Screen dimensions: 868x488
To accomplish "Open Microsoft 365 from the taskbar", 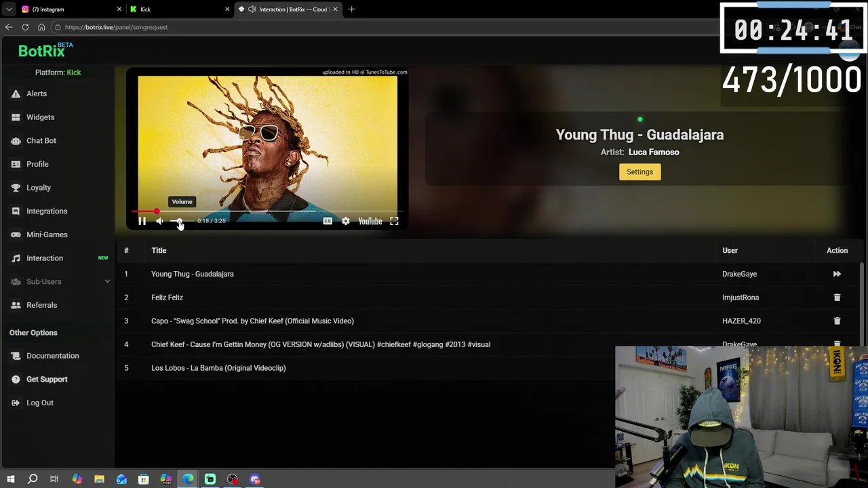I will coord(166,479).
